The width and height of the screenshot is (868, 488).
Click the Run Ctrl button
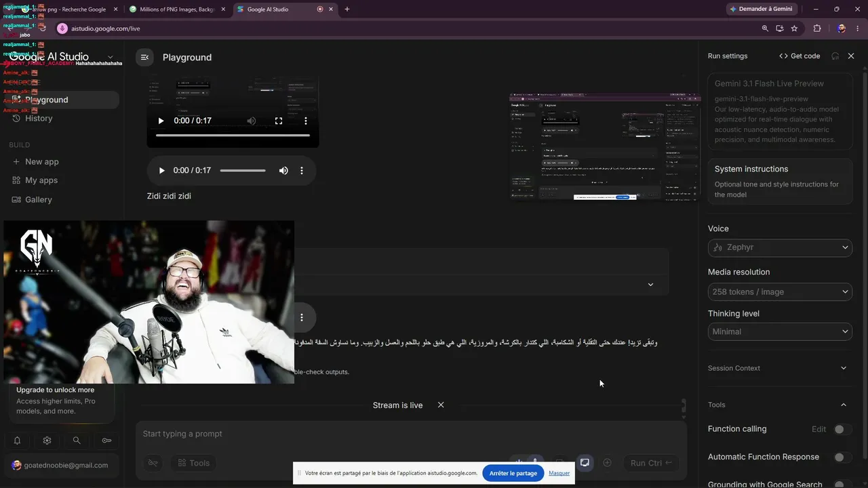click(x=652, y=463)
